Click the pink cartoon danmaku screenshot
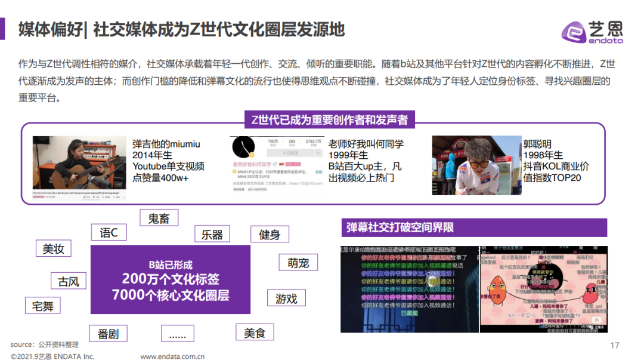 (x=544, y=289)
